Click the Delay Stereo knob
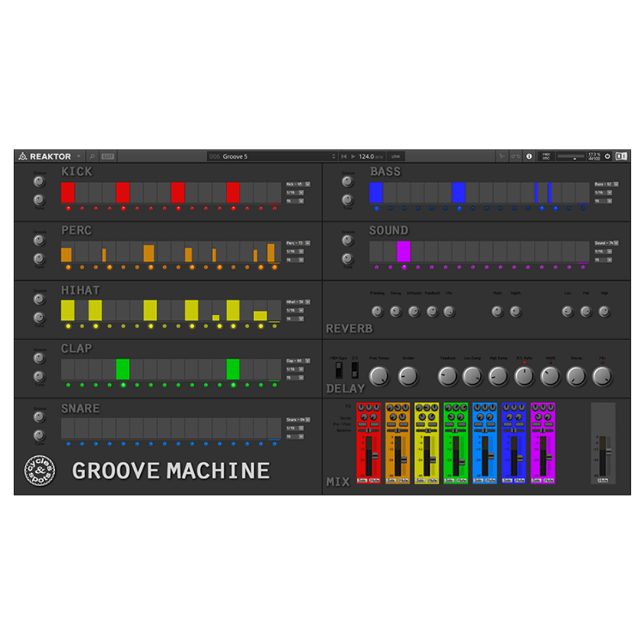The height and width of the screenshot is (644, 644). click(x=576, y=376)
